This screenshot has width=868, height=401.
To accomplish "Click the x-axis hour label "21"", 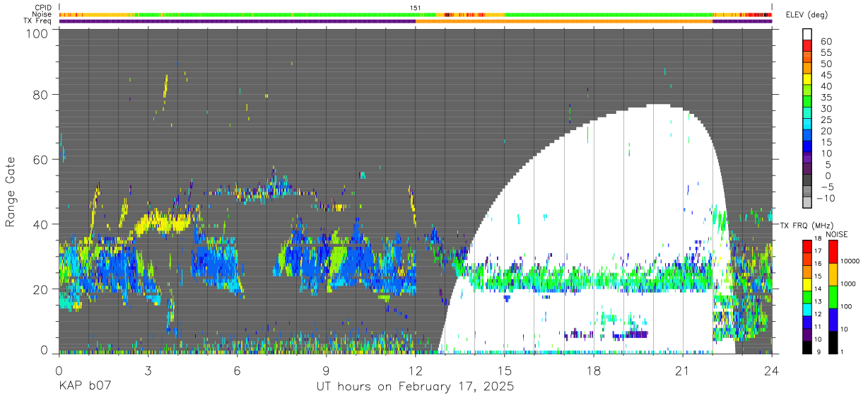I will (683, 369).
